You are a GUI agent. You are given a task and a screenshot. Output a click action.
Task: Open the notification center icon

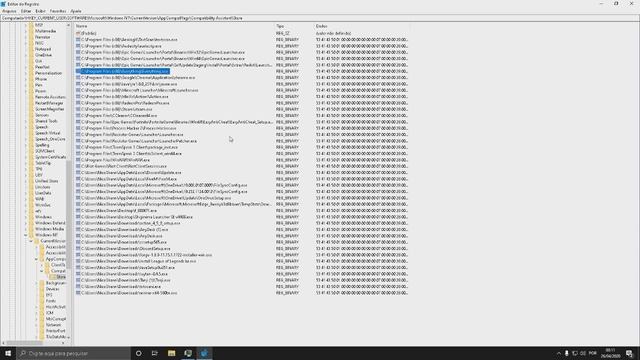pos(629,353)
